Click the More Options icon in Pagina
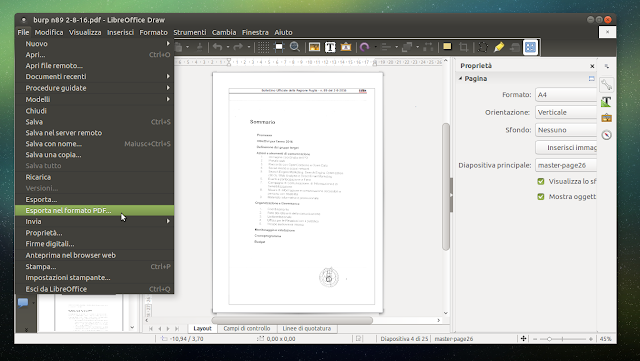The height and width of the screenshot is (361, 640). click(591, 78)
